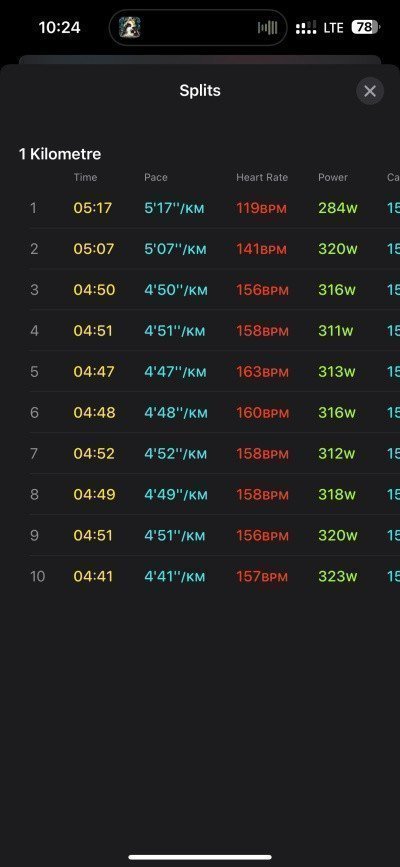This screenshot has width=400, height=867.
Task: Tap the Splits title
Action: pos(200,91)
